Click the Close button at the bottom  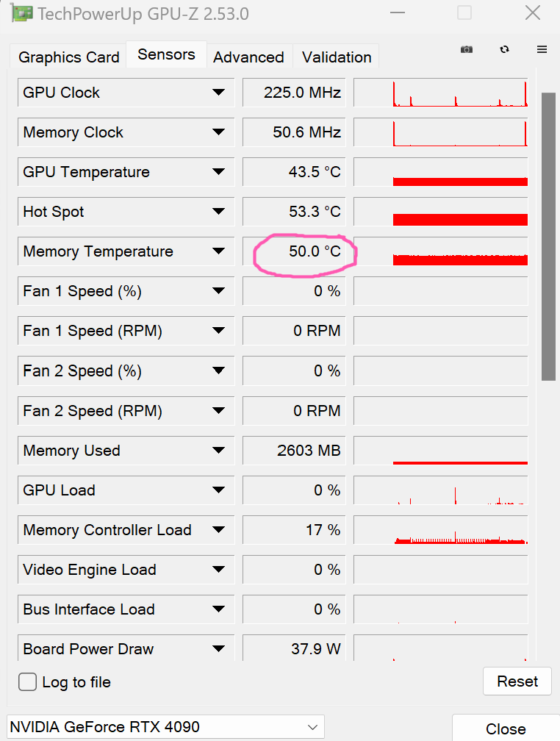506,729
